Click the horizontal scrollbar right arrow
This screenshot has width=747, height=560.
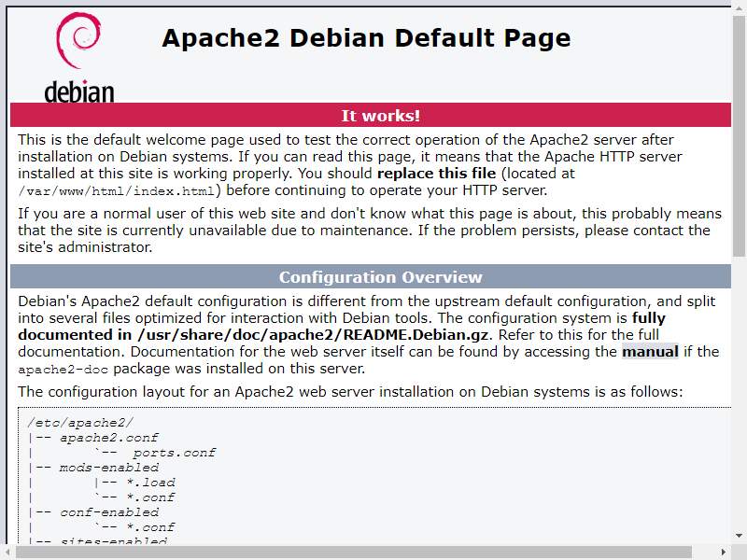coord(724,553)
